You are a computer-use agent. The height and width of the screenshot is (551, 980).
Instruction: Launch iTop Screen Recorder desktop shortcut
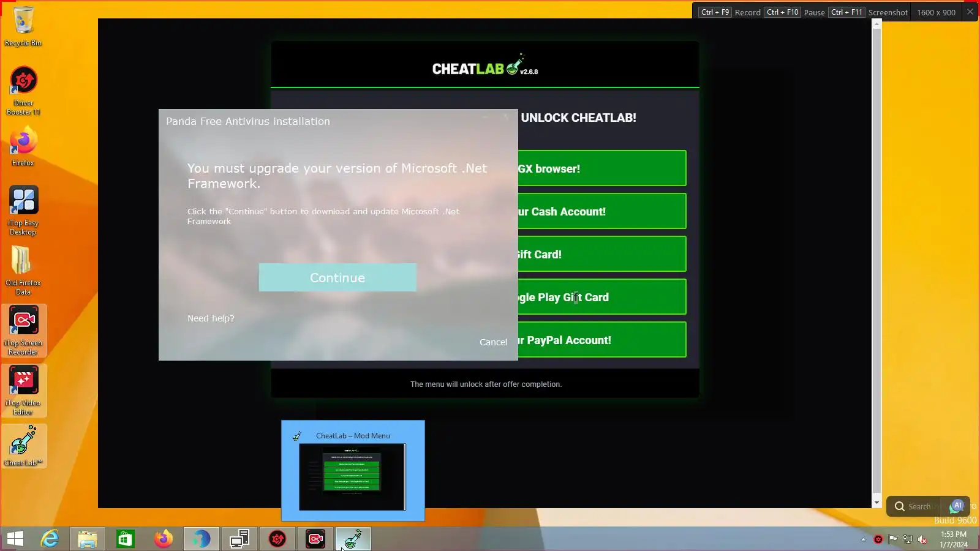23,330
